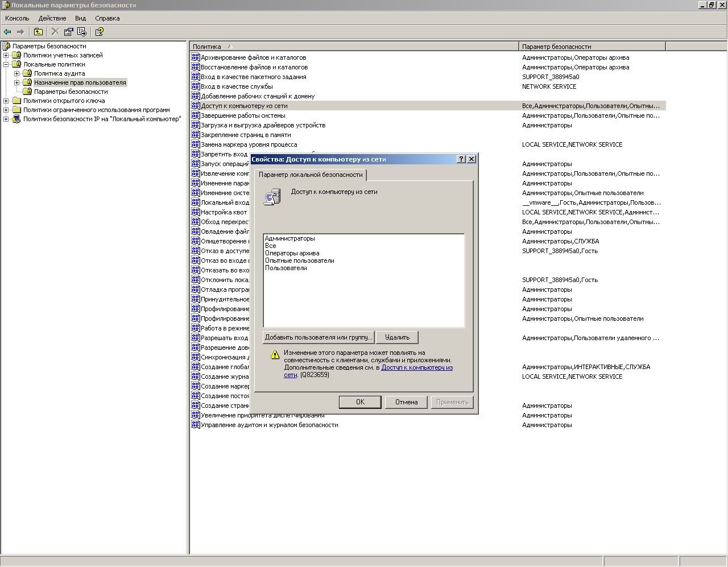728x567 pixels.
Task: Expand the 'Политика аудита' node
Action: 17,73
